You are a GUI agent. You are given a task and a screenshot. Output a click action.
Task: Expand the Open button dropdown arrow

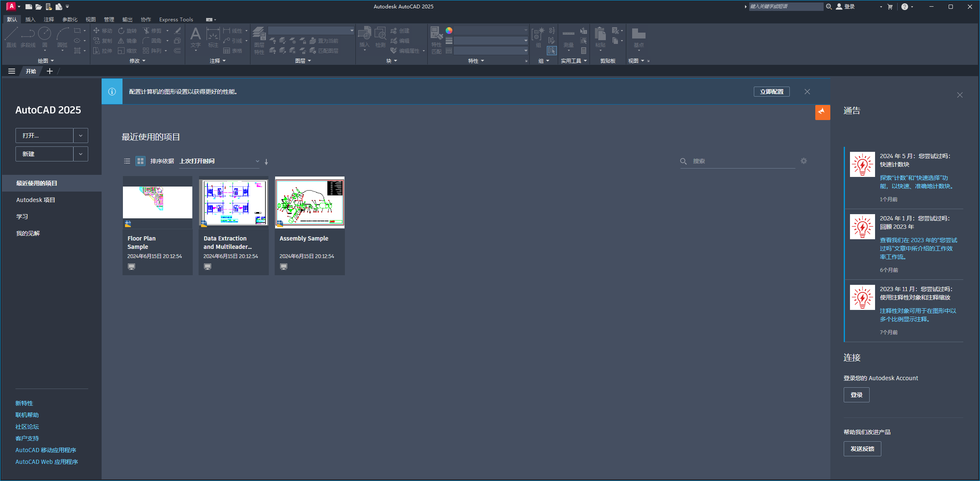point(81,136)
